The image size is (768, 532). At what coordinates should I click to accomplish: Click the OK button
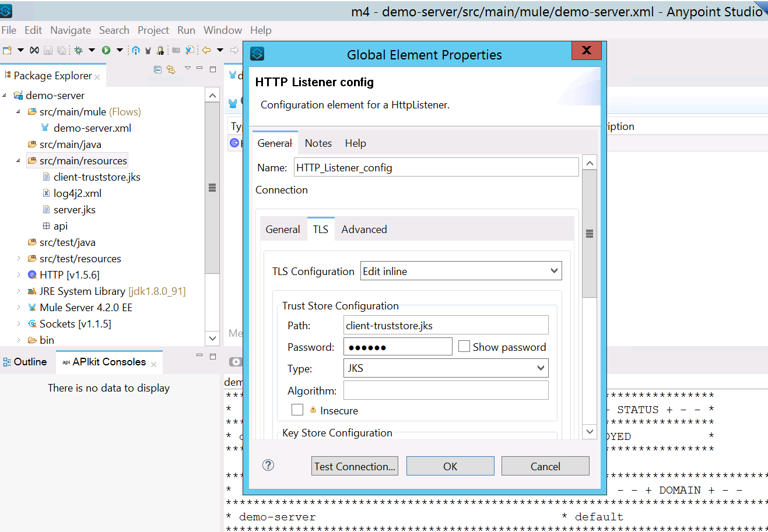(450, 466)
